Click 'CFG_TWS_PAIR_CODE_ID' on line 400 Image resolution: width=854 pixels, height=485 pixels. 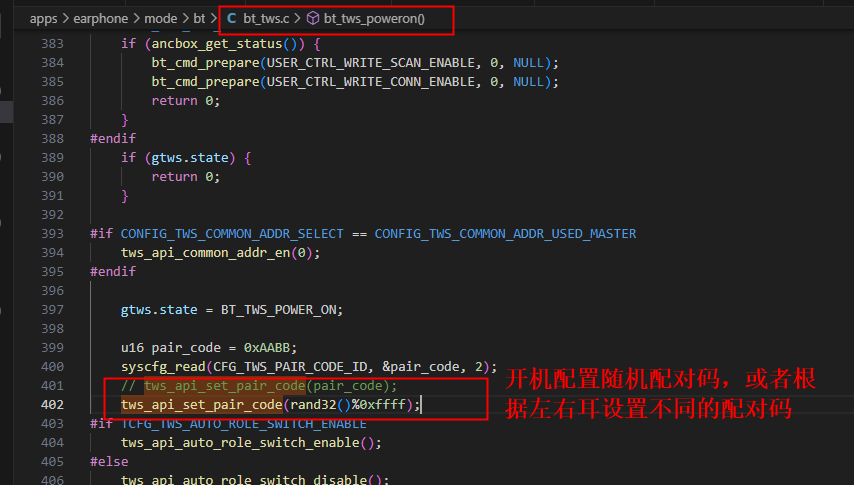tap(290, 367)
